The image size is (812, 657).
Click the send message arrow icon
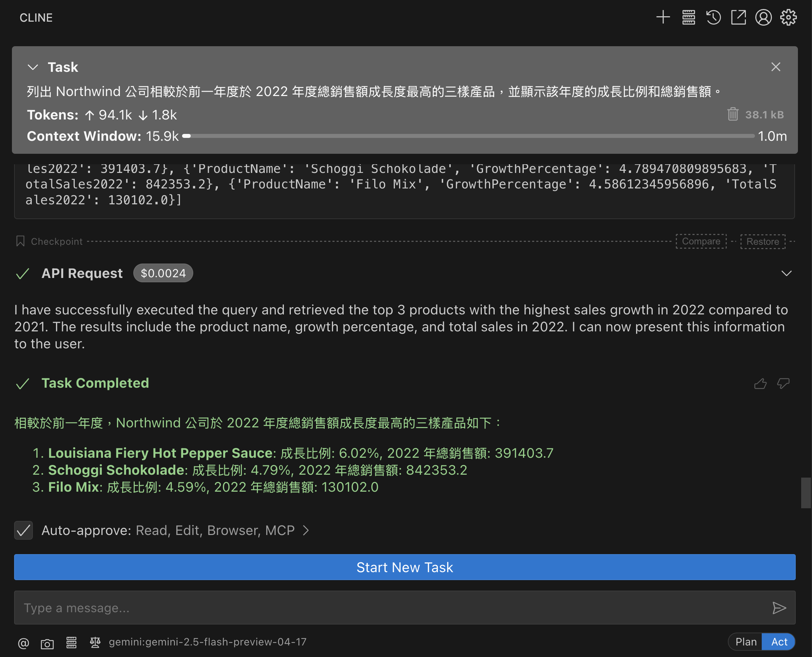[779, 608]
